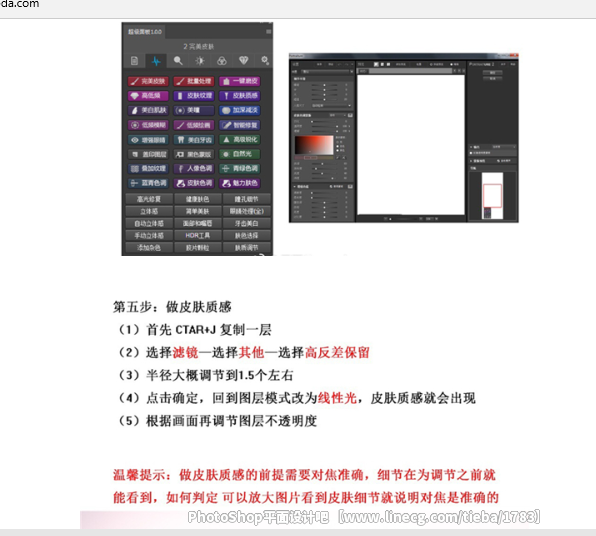Switch to the sun brightness tab icon
Viewport: 596px width, 536px height.
[200, 60]
